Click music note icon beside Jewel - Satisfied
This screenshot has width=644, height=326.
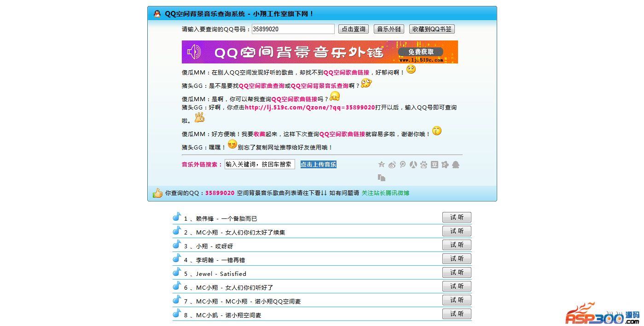point(177,272)
